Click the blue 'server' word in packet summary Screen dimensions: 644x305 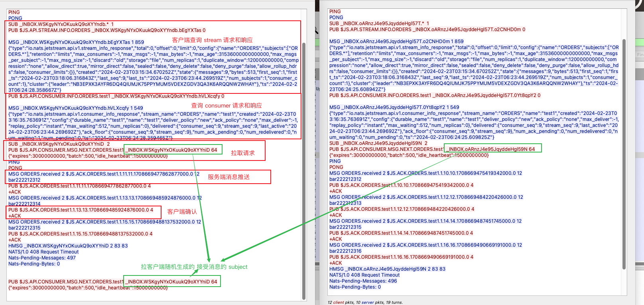(368, 302)
